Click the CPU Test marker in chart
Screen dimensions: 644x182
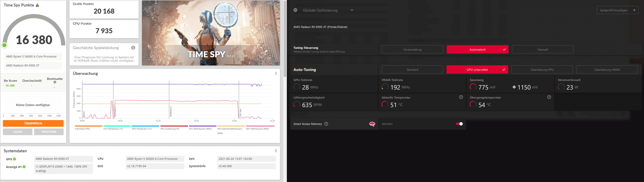pos(241,113)
